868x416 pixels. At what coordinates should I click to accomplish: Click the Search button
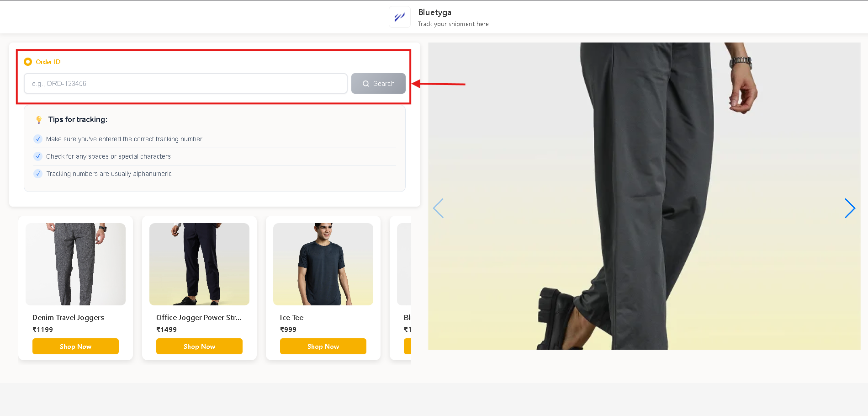378,84
